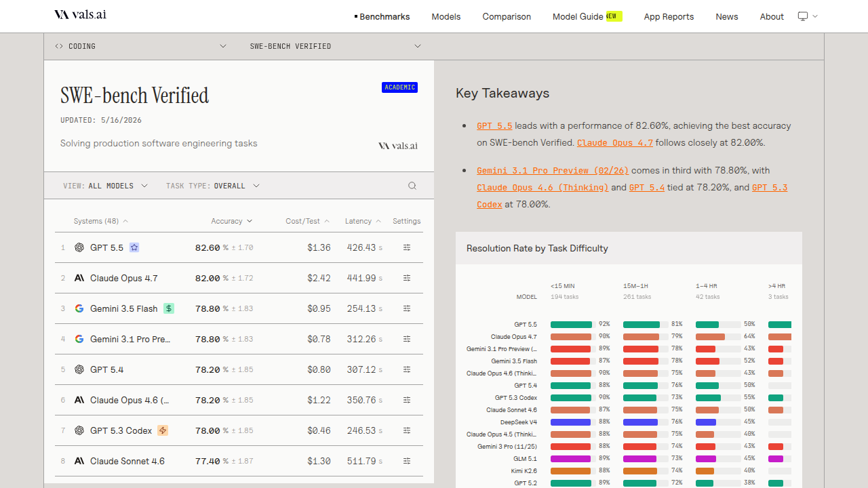
Task: Open the Comparison nav item
Action: (x=507, y=16)
